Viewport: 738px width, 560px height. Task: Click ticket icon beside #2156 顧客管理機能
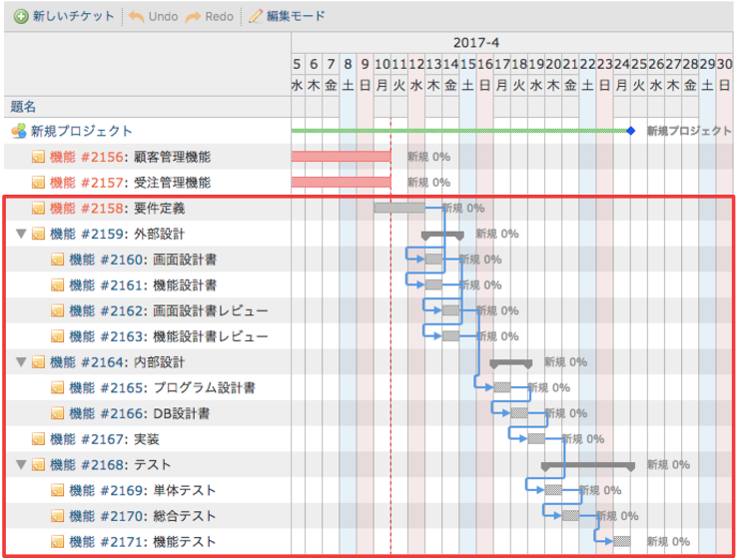(38, 157)
